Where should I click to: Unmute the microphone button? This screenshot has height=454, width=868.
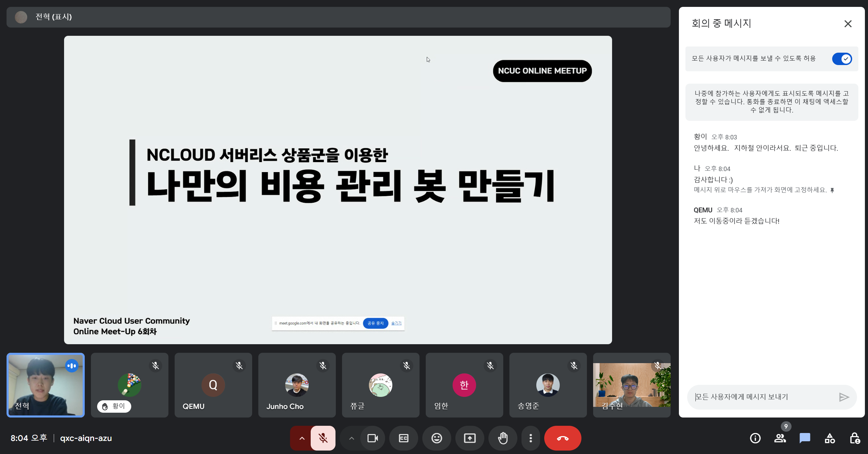pyautogui.click(x=323, y=438)
